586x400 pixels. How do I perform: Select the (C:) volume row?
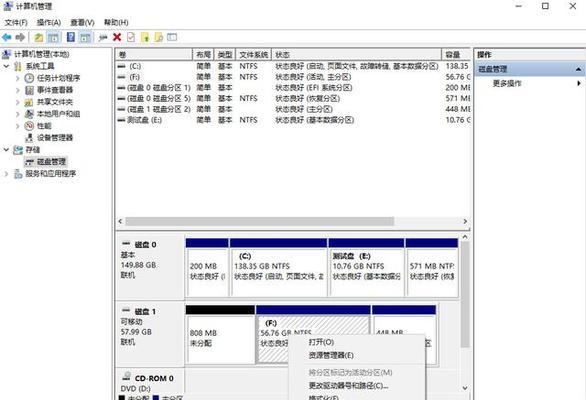(292, 66)
